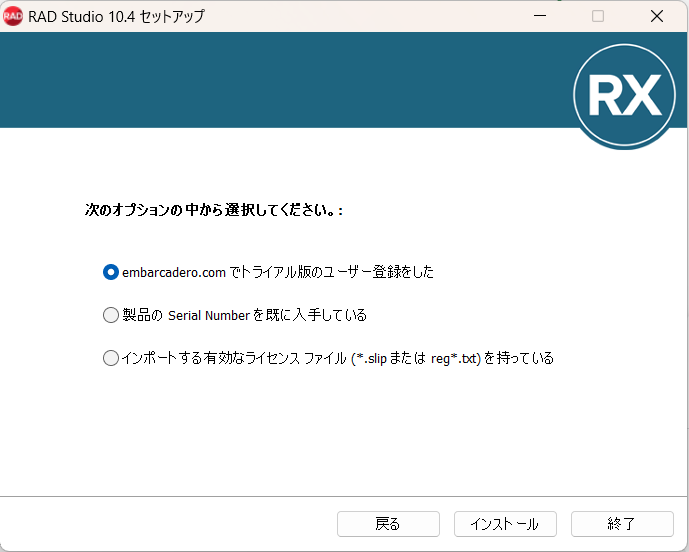Screen dimensions: 689x552
Task: Click the RAD icon in the title bar
Action: pyautogui.click(x=13, y=16)
